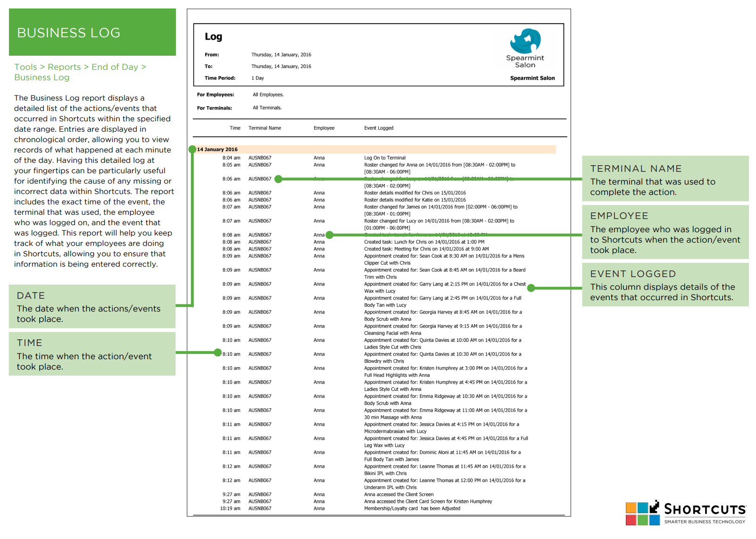Click the EMPLOYEE callout box
756x539 pixels.
point(665,232)
